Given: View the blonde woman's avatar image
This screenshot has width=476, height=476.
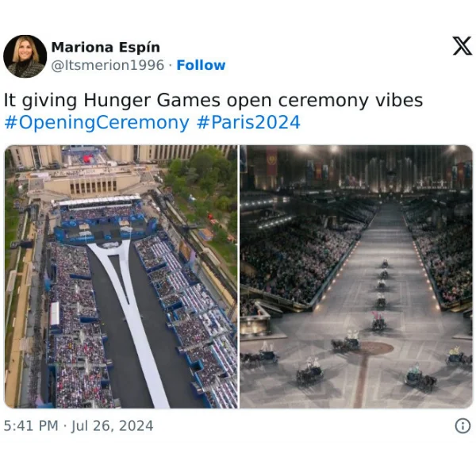Looking at the screenshot, I should [x=25, y=56].
